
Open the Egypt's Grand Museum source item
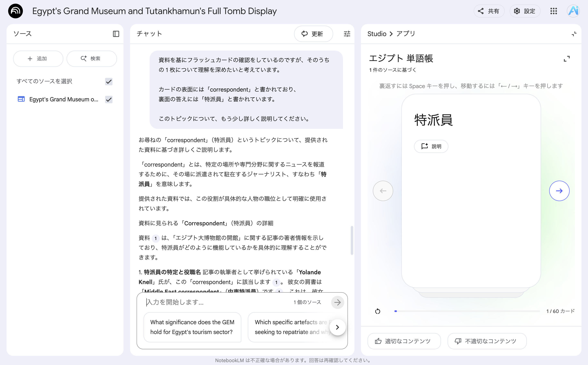click(63, 99)
